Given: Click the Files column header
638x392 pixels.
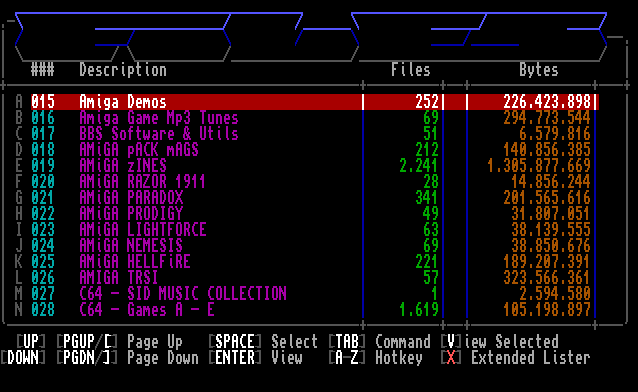Looking at the screenshot, I should (x=411, y=70).
